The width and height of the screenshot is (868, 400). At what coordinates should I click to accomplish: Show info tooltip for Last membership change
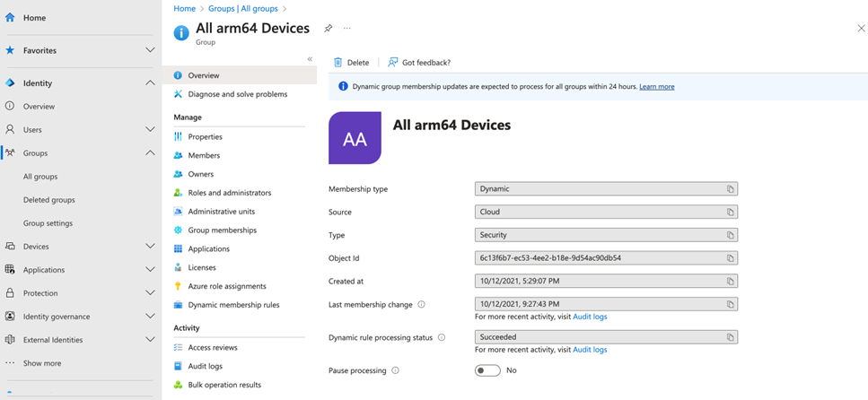point(421,304)
